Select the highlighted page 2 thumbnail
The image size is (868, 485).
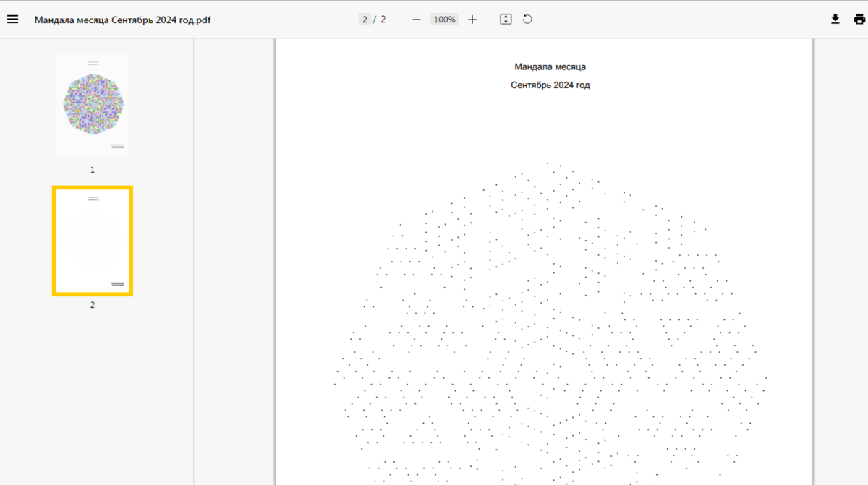[93, 241]
